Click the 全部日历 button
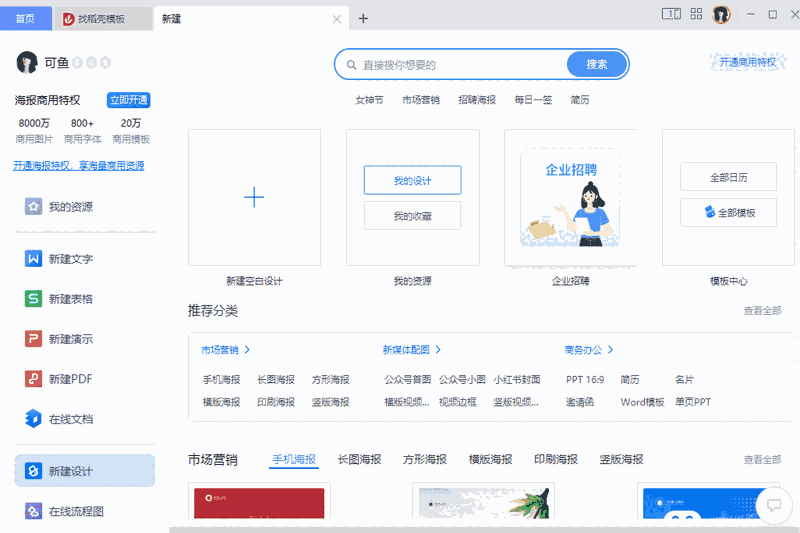Image resolution: width=800 pixels, height=533 pixels. (x=729, y=177)
